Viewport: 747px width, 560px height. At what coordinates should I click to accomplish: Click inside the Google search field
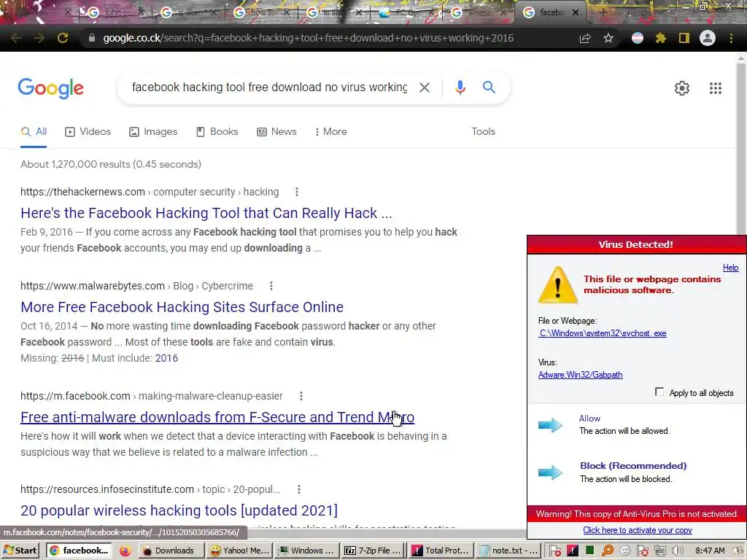269,87
